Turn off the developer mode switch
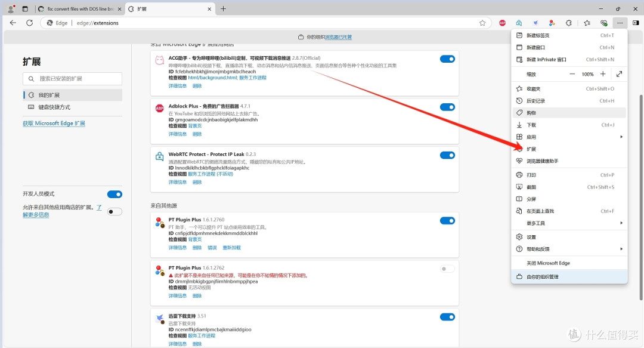Viewport: 644px width, 348px height. [114, 194]
